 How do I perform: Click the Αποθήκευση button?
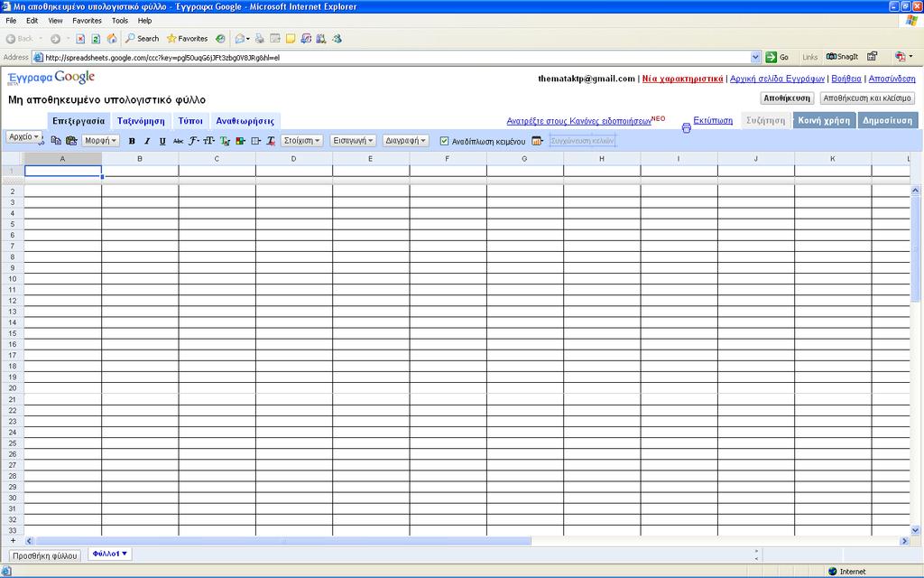click(x=787, y=98)
